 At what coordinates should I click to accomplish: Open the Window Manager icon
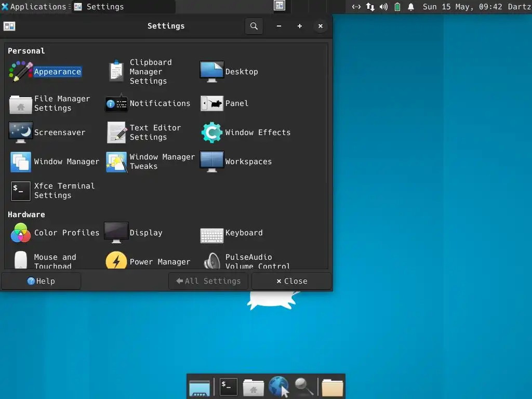tap(21, 162)
